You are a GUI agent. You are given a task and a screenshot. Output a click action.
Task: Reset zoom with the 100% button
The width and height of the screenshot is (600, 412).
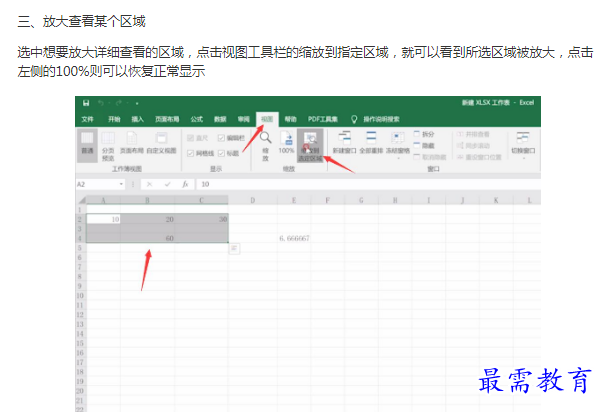click(286, 143)
